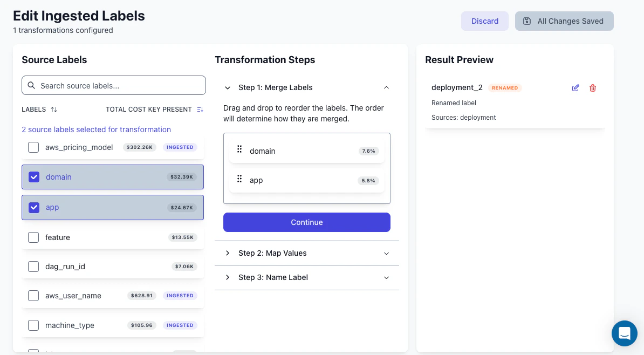Check the feature source label

point(33,237)
